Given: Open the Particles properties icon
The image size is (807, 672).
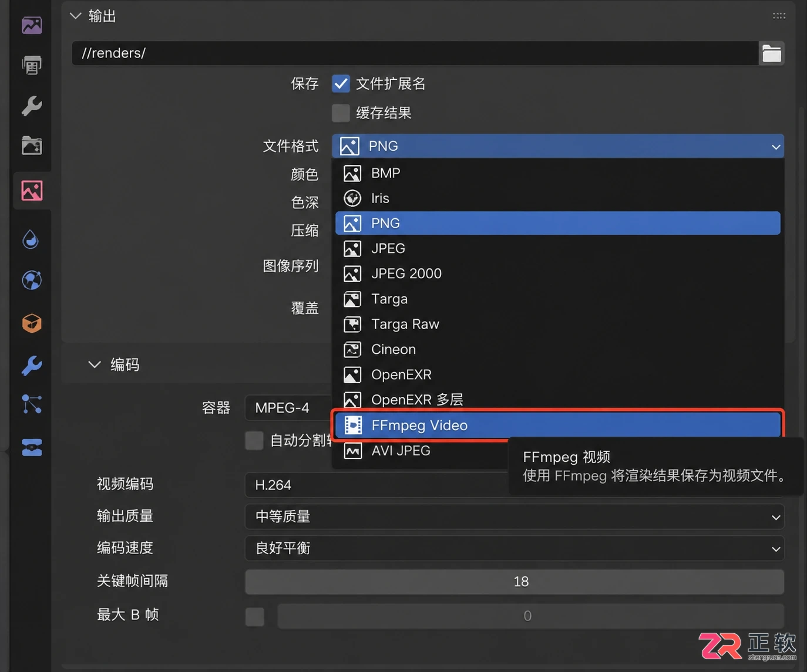Looking at the screenshot, I should tap(32, 404).
